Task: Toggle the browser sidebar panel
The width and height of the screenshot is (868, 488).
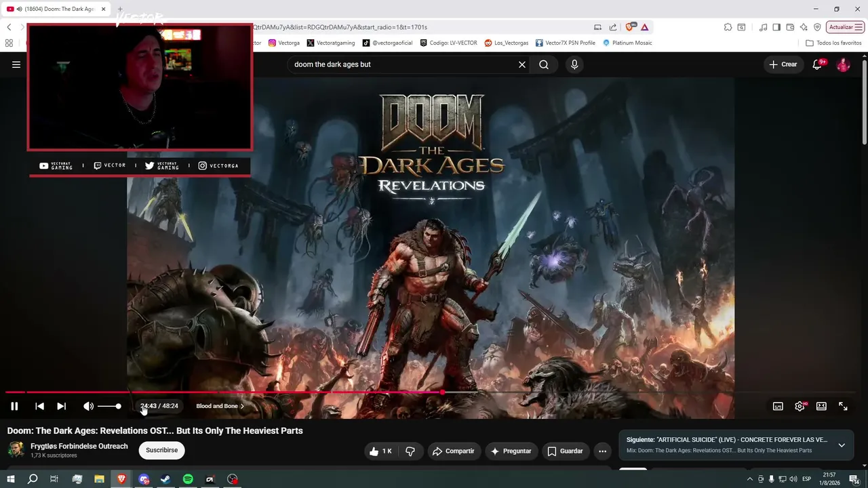Action: pos(776,27)
